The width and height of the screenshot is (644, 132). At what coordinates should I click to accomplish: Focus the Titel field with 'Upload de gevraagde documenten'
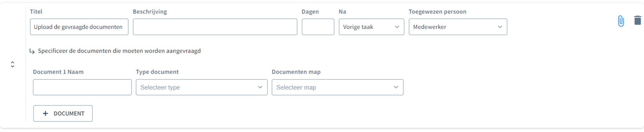coord(79,27)
